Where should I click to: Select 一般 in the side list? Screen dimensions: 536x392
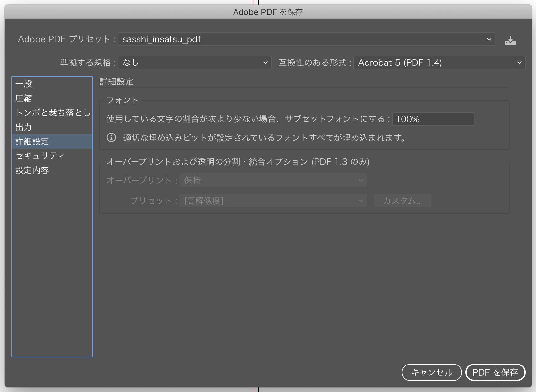(52, 84)
